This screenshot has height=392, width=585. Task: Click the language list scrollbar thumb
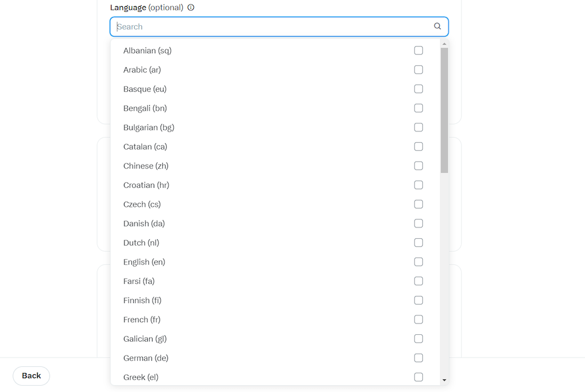click(x=444, y=110)
